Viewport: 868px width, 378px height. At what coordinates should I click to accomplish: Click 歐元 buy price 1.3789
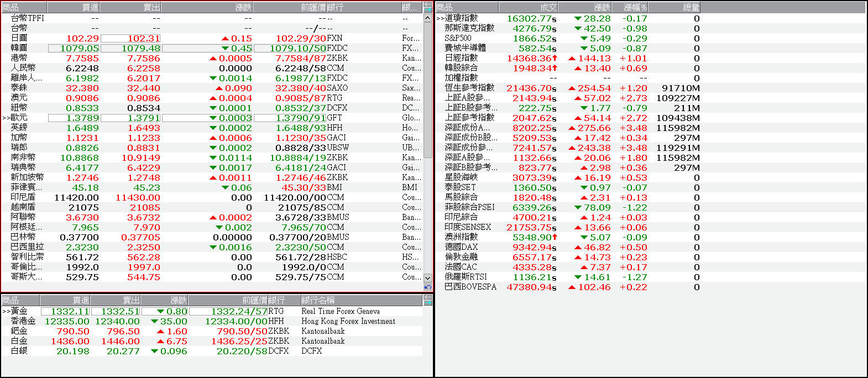pos(74,118)
